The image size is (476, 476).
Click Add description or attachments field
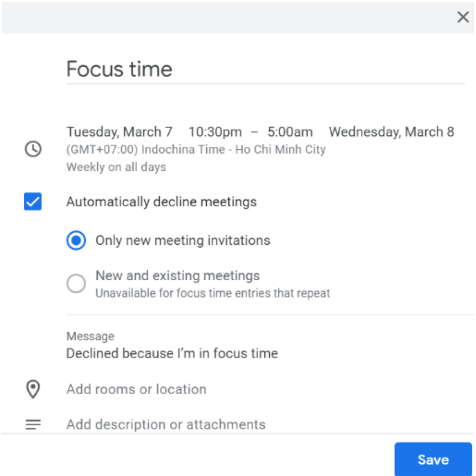pyautogui.click(x=166, y=425)
